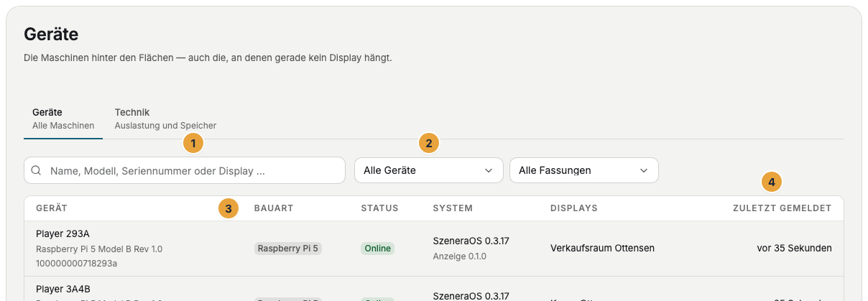The image size is (868, 301).
Task: Click the BAUART column header
Action: (274, 208)
